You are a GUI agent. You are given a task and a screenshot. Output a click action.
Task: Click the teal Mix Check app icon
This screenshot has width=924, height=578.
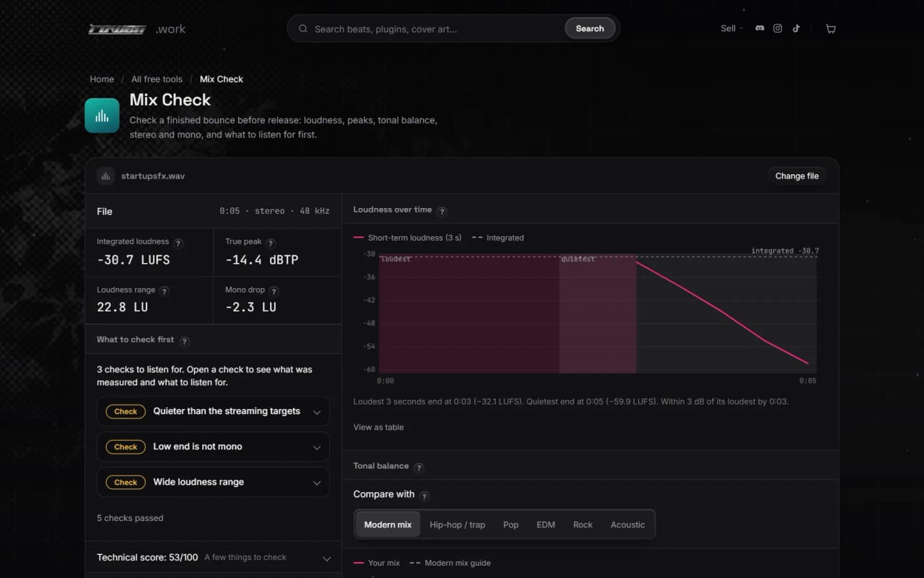[102, 116]
